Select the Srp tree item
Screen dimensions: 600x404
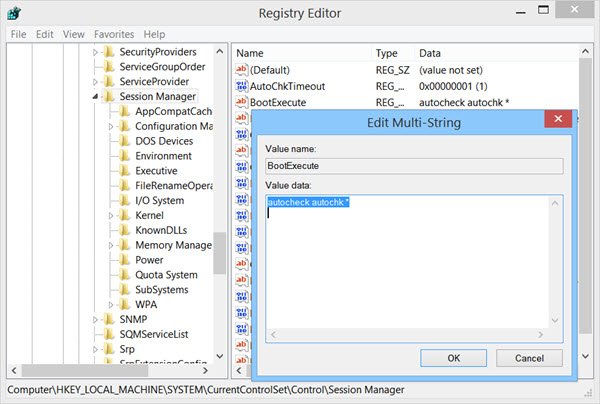127,349
